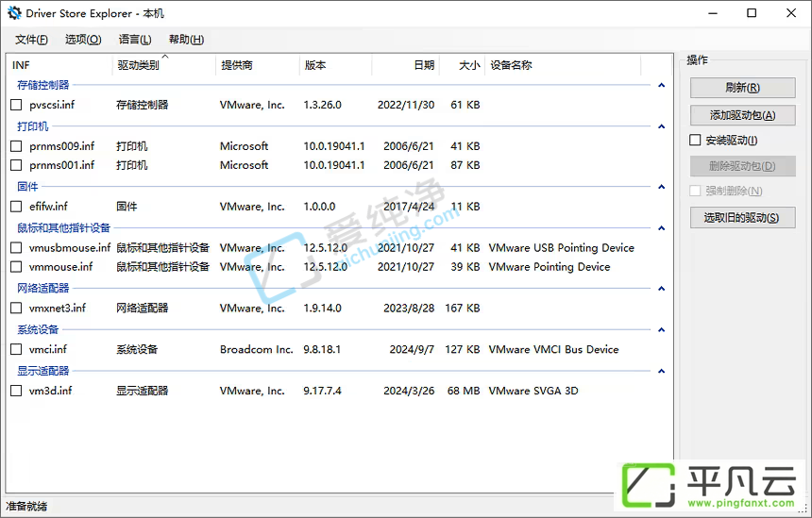Collapse the 网络适配器 group
This screenshot has height=518, width=812.
pos(661,288)
